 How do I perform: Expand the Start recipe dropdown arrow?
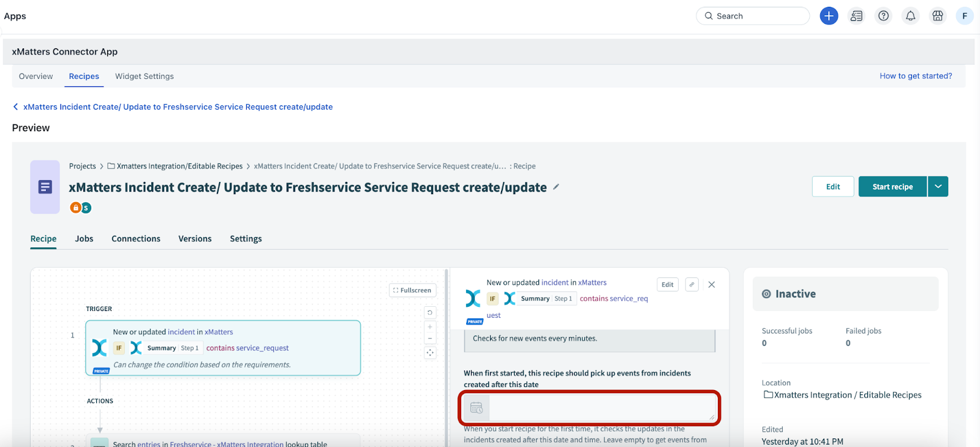point(938,187)
